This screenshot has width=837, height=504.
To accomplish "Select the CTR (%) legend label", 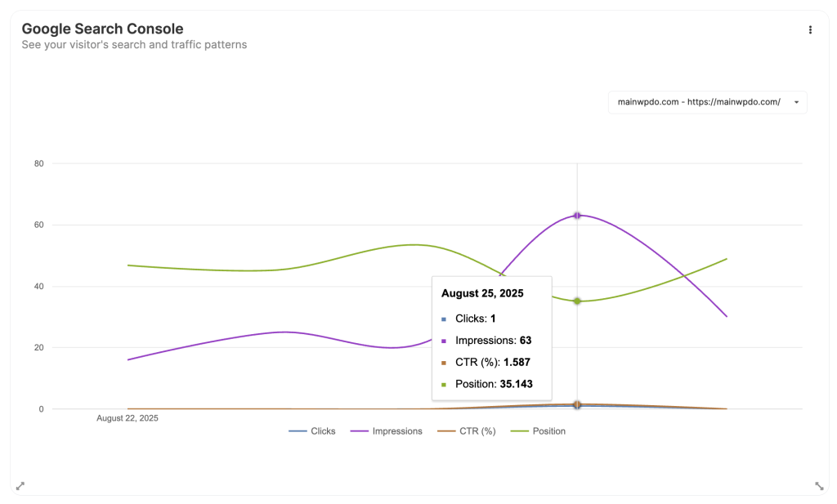I will click(476, 430).
